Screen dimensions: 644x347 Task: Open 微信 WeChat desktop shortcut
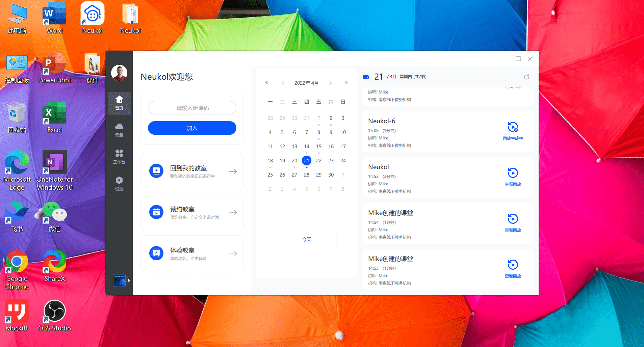tap(54, 216)
